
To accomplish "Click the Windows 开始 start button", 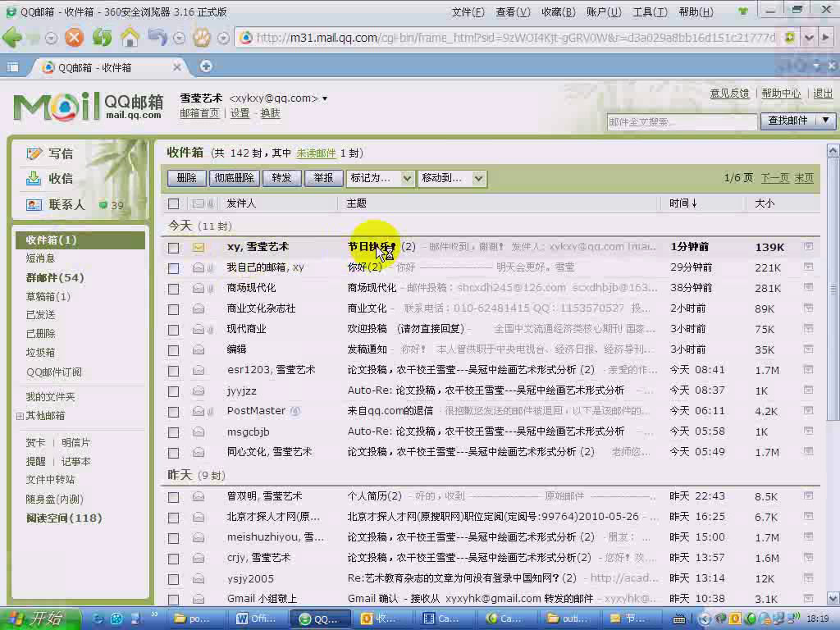I will [x=39, y=619].
